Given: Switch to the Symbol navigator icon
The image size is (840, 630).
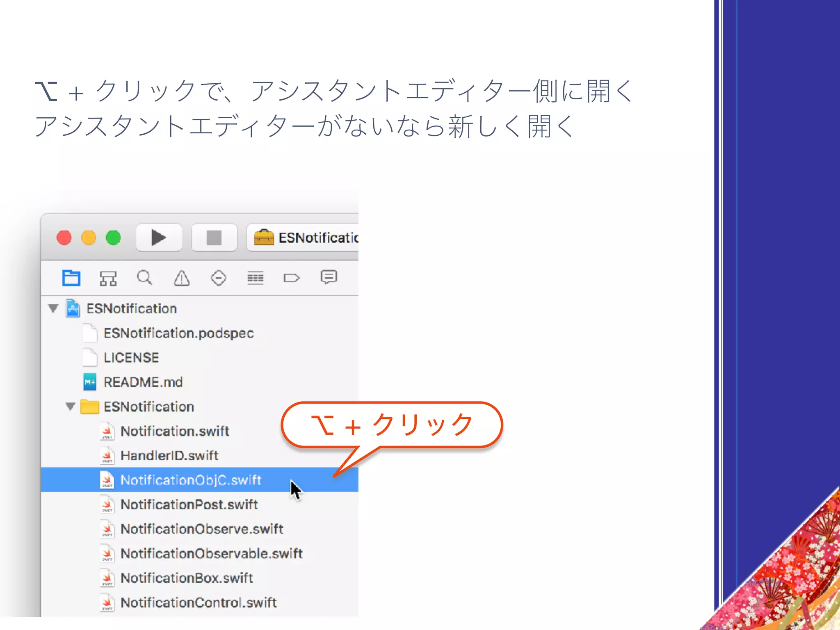Looking at the screenshot, I should [x=108, y=278].
